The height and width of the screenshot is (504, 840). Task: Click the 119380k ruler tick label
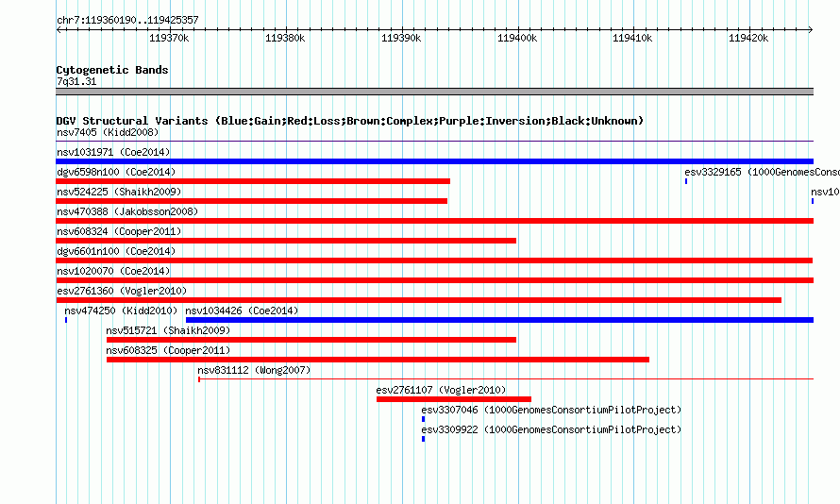(x=285, y=38)
